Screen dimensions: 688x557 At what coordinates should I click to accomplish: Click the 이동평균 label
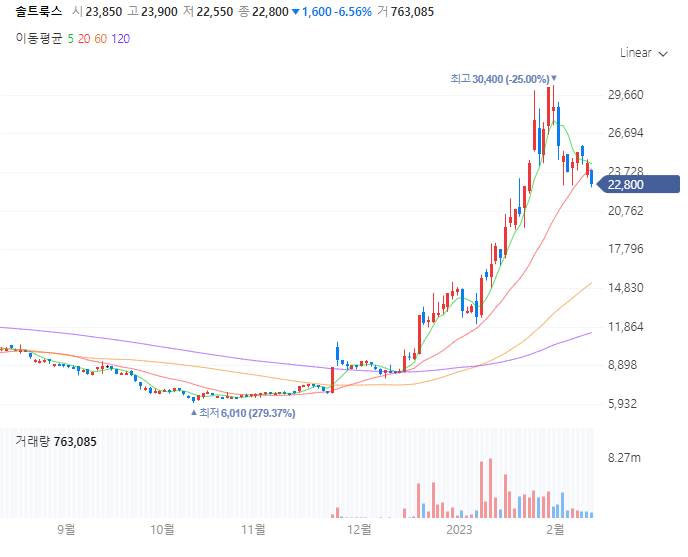tap(39, 39)
